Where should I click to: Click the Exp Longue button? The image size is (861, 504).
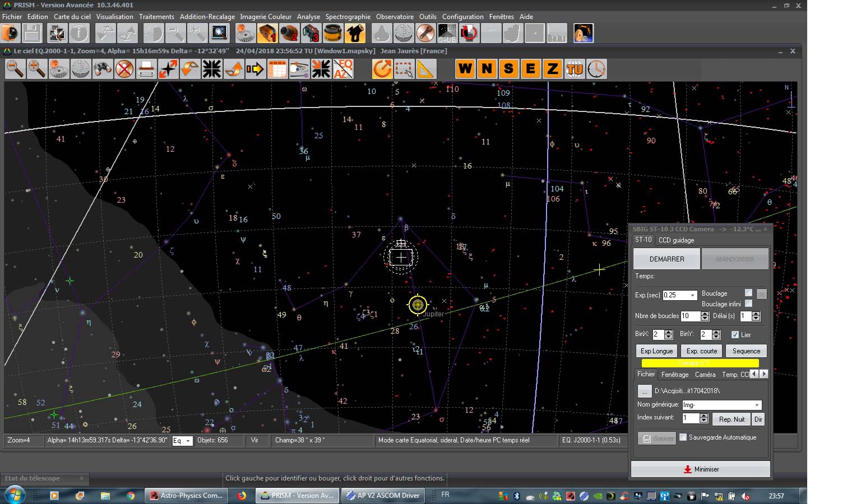(656, 351)
